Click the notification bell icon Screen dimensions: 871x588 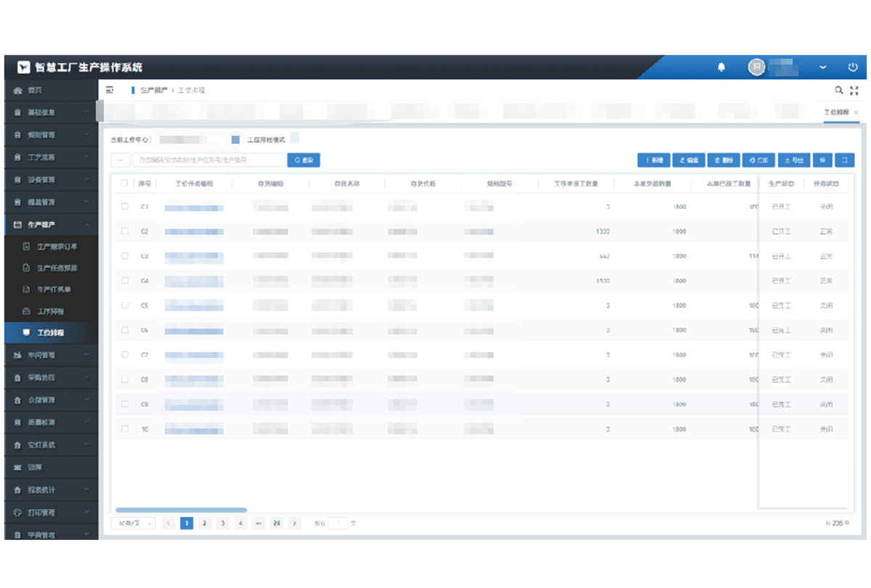[x=721, y=68]
